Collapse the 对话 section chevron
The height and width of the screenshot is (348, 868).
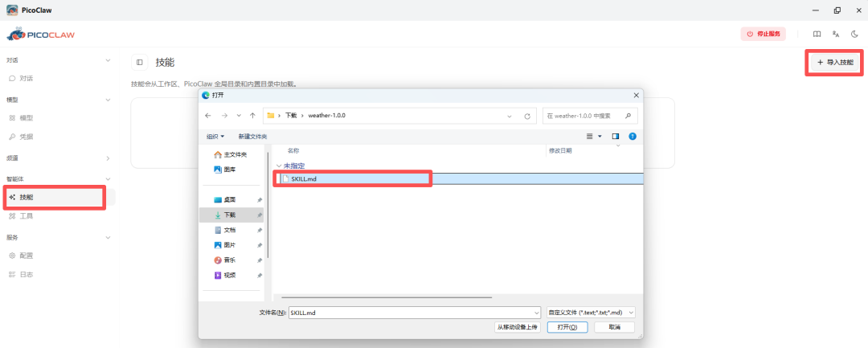coord(108,59)
